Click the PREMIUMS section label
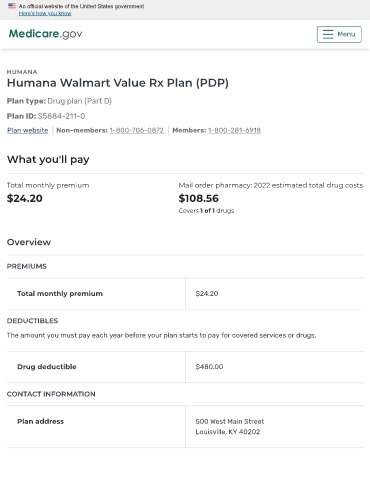 27,266
